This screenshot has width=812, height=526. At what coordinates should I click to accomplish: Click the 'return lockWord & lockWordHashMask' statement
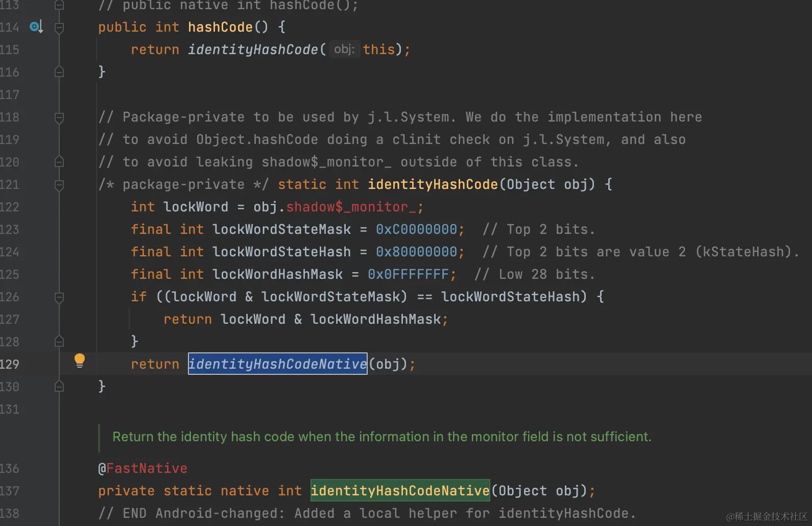(306, 319)
